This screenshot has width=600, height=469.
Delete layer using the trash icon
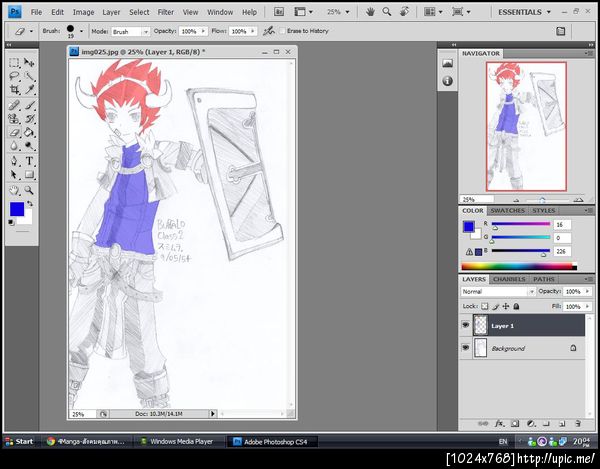[x=579, y=423]
